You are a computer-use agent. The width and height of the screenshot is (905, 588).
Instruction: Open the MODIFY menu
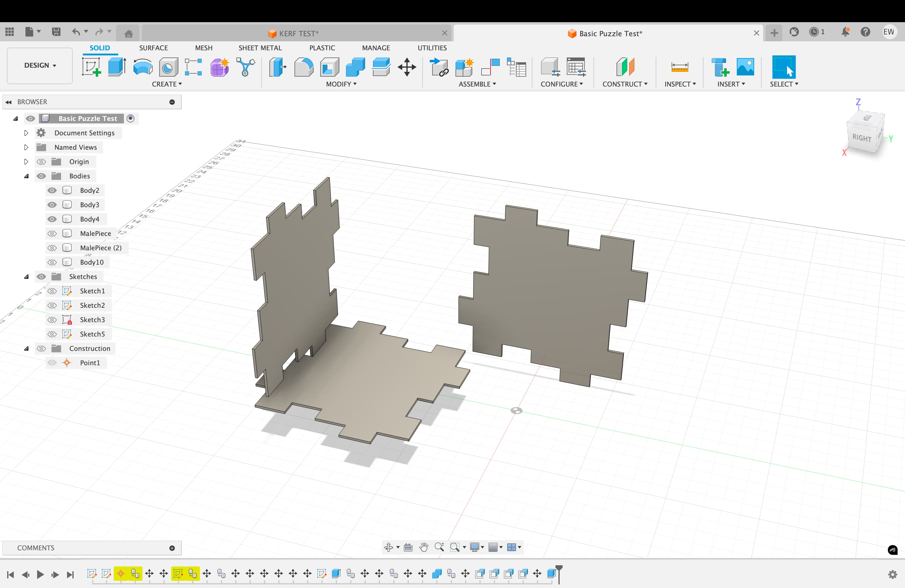341,84
